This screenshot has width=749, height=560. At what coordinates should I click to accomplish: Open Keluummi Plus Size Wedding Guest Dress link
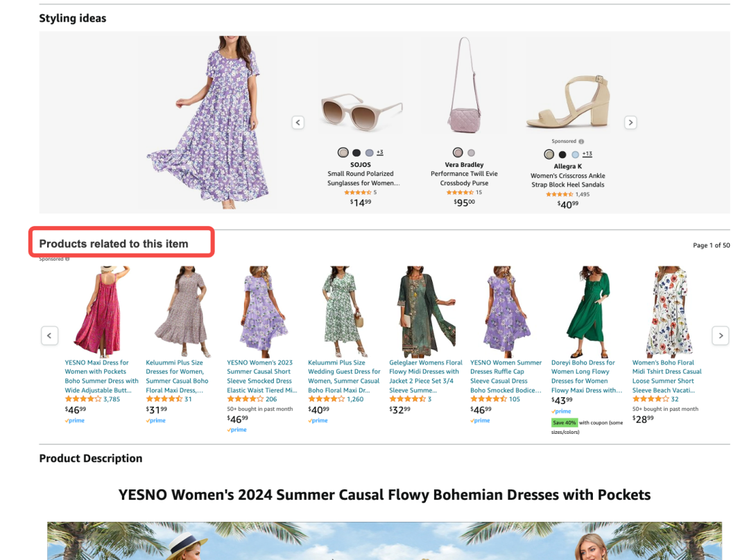tap(344, 376)
